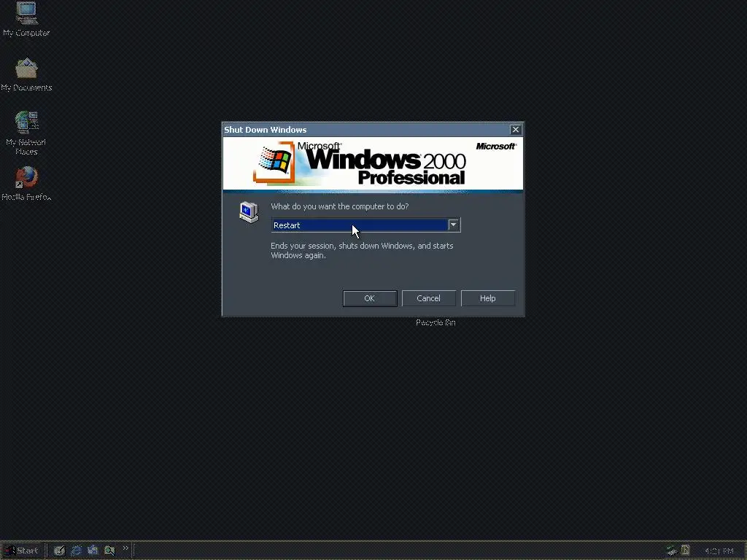Close the Shut Down Windows dialog
Viewport: 747px width, 560px height.
[x=515, y=130]
